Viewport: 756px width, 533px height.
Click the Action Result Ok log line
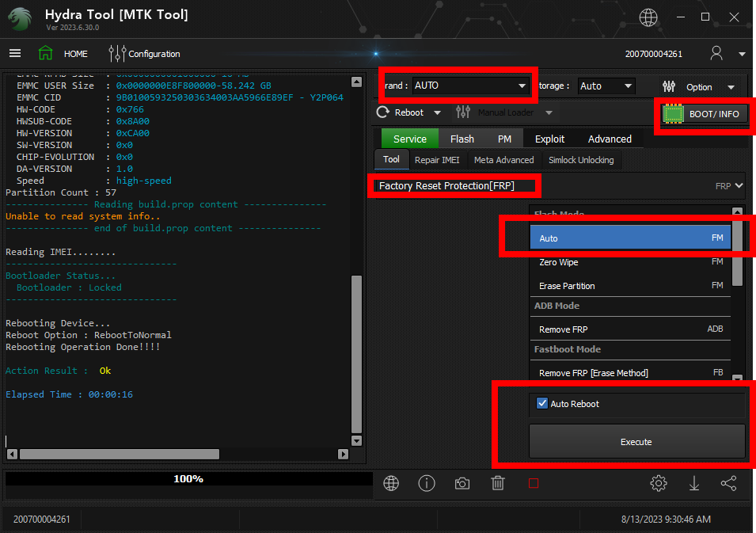[59, 371]
